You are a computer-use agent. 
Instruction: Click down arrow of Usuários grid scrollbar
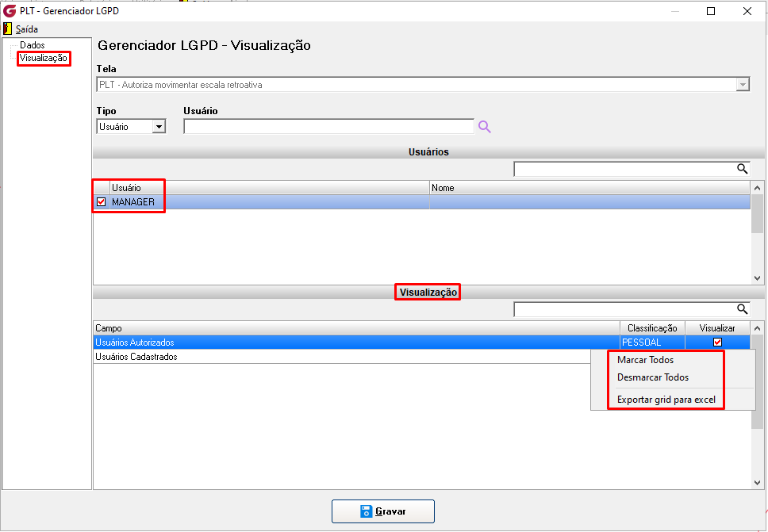pyautogui.click(x=757, y=278)
